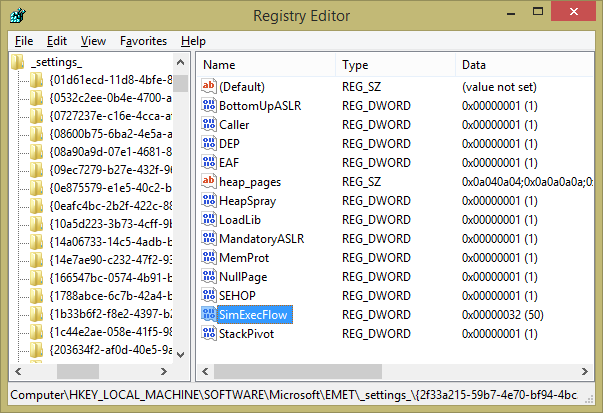Screen dimensions: 603x413
Task: Click the NullPage DWORD icon
Action: tap(209, 276)
